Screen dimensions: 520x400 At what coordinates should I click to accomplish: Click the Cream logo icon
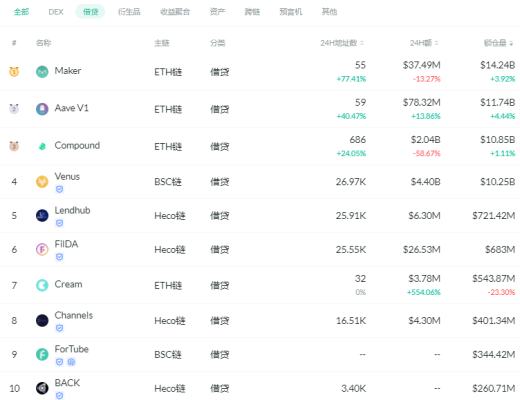pyautogui.click(x=42, y=285)
